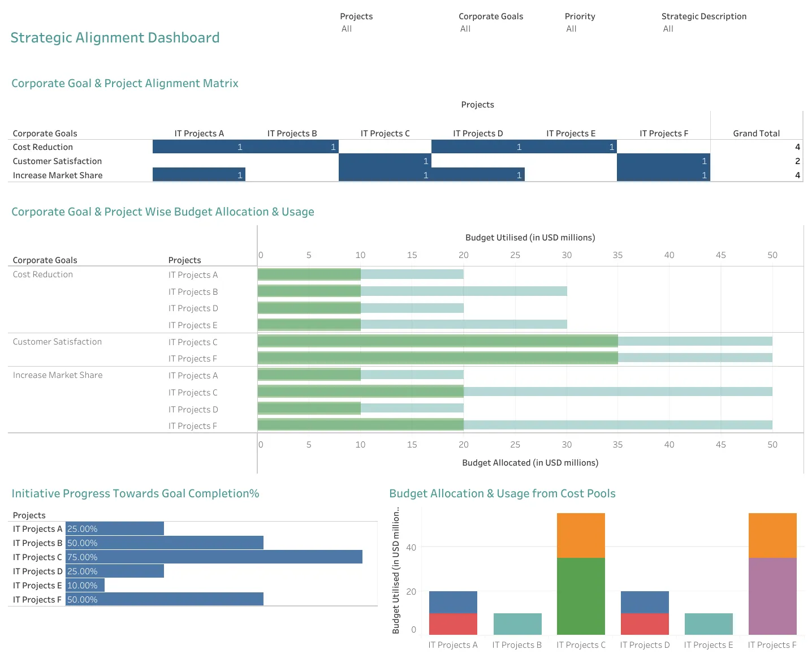Click purple segment of IT Projects F column
Screen dimensions: 812x671
click(x=772, y=596)
